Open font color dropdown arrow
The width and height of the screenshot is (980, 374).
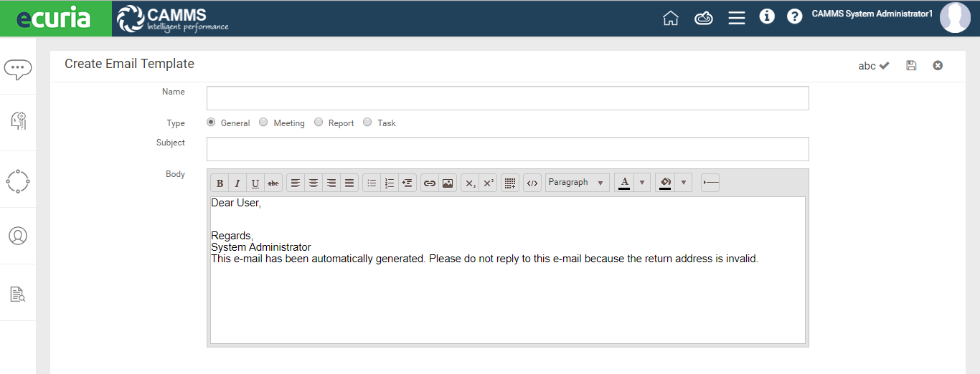642,183
